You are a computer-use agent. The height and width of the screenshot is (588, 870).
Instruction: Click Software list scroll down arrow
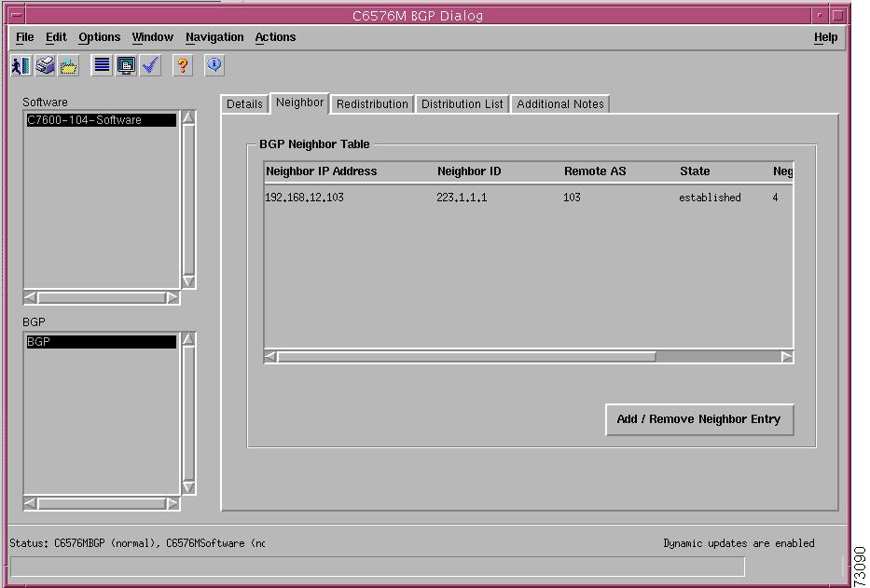pos(188,281)
